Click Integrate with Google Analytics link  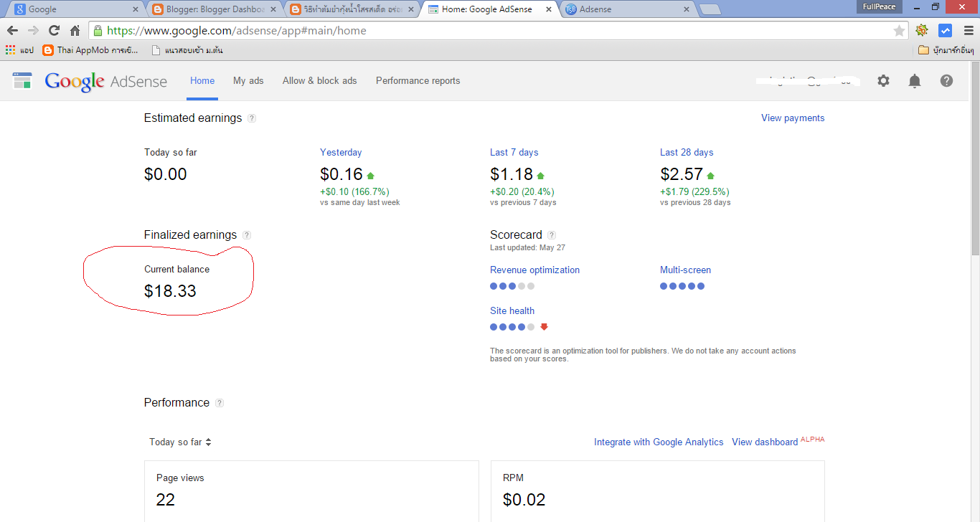(x=659, y=442)
